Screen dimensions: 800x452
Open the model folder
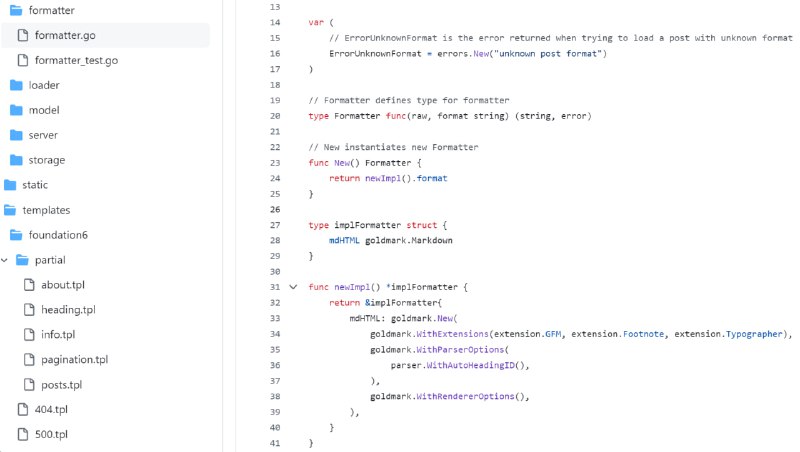point(44,110)
